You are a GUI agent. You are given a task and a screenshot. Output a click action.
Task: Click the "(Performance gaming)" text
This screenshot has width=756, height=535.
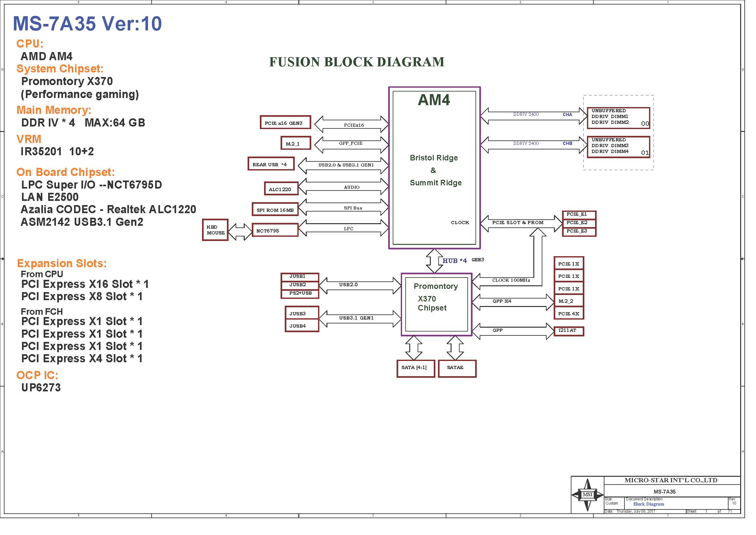click(80, 94)
